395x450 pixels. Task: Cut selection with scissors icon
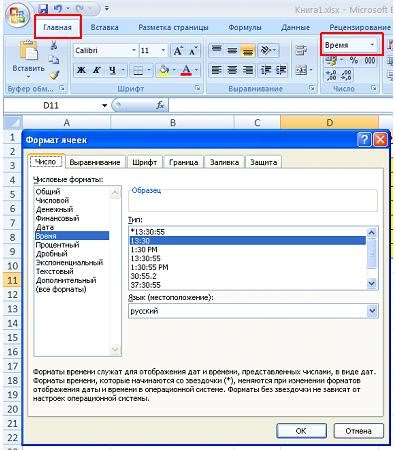[54, 45]
